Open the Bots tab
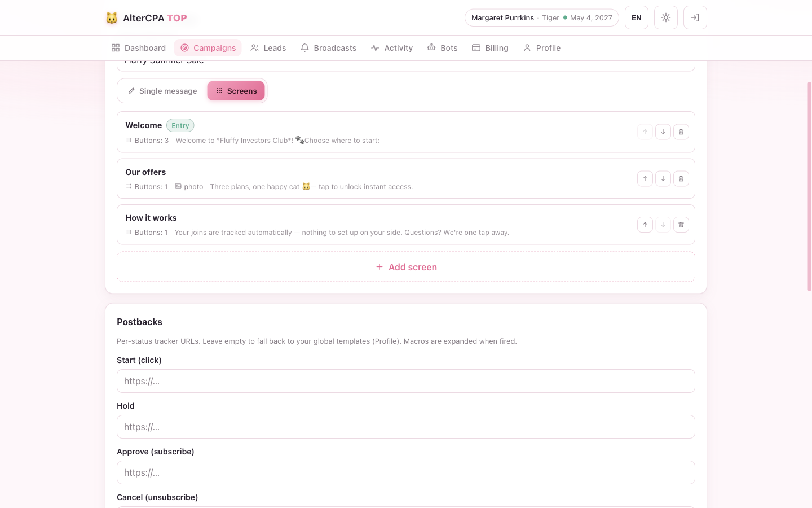 (x=443, y=48)
